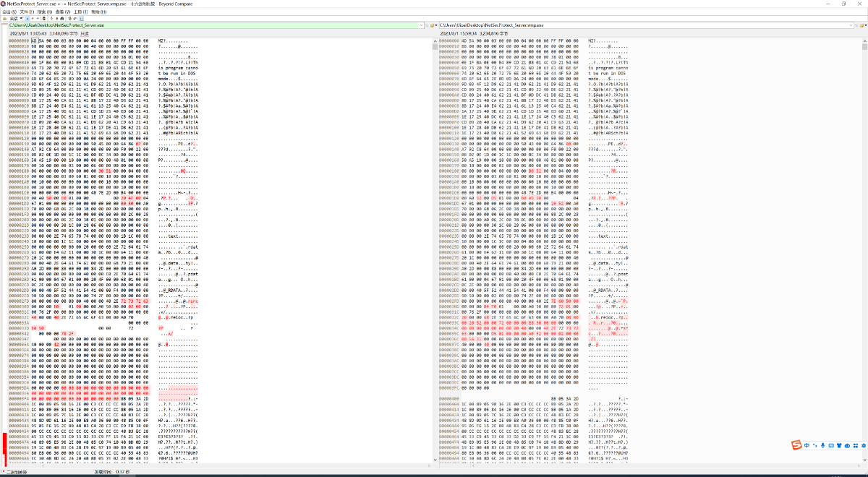The width and height of the screenshot is (868, 477).
Task: Expand the left path history dropdown arrow
Action: tap(422, 25)
